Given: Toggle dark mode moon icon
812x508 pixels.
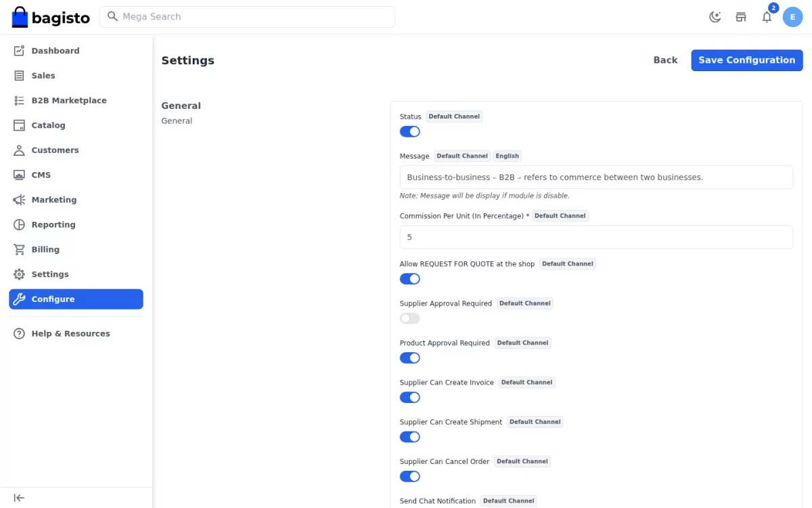Looking at the screenshot, I should pos(715,17).
